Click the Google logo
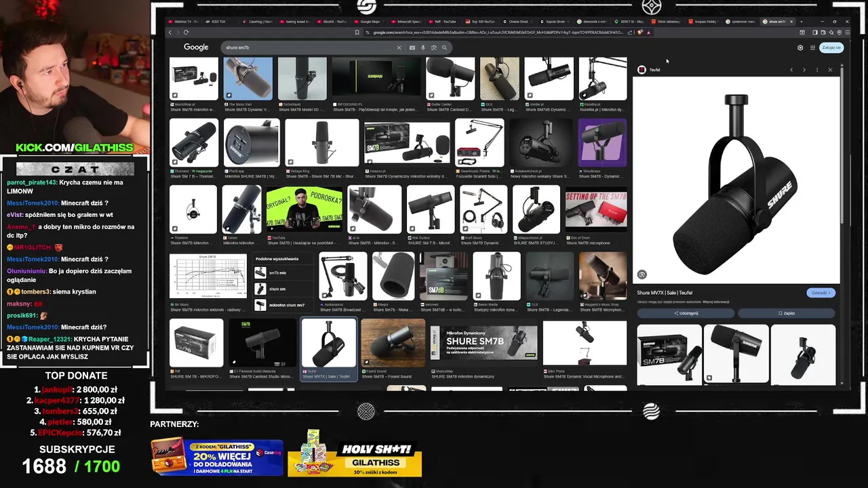Viewport: 868px width, 488px height. coord(196,47)
